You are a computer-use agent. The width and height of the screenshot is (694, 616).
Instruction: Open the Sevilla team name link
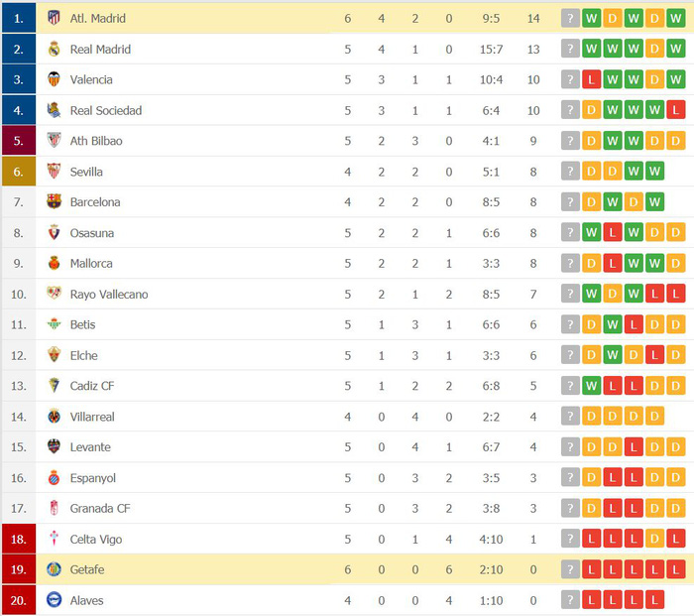click(x=86, y=172)
